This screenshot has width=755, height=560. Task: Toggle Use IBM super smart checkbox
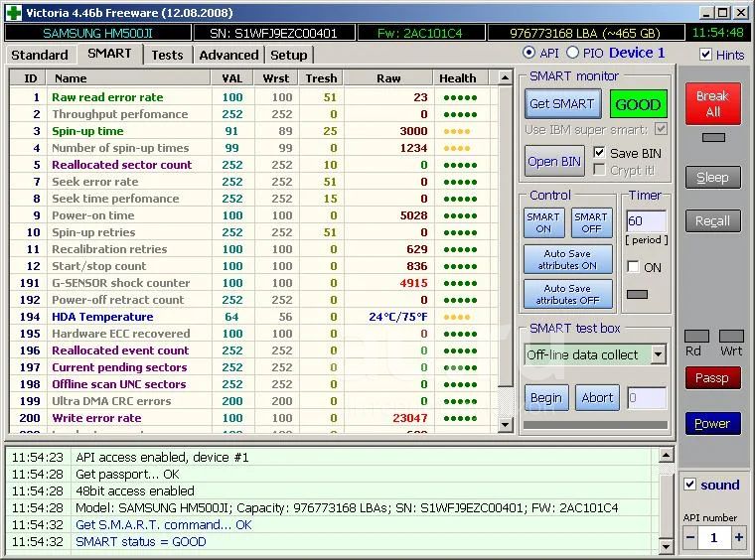click(661, 129)
